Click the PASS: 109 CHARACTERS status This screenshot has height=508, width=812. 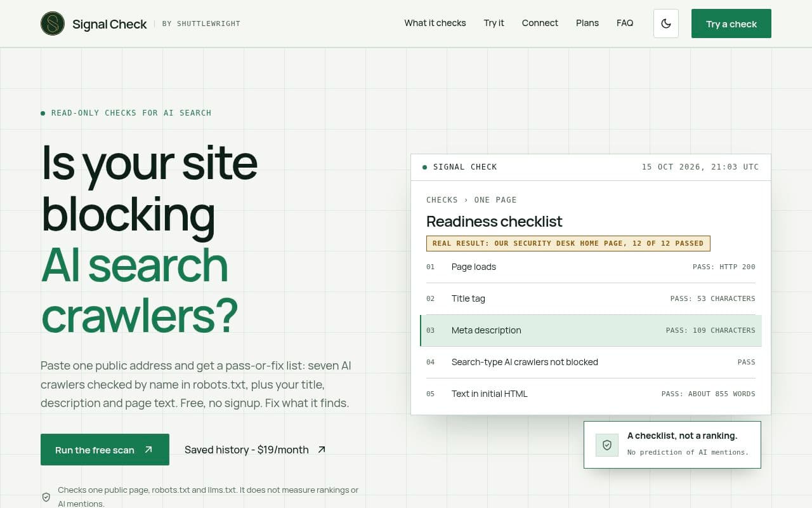click(710, 330)
